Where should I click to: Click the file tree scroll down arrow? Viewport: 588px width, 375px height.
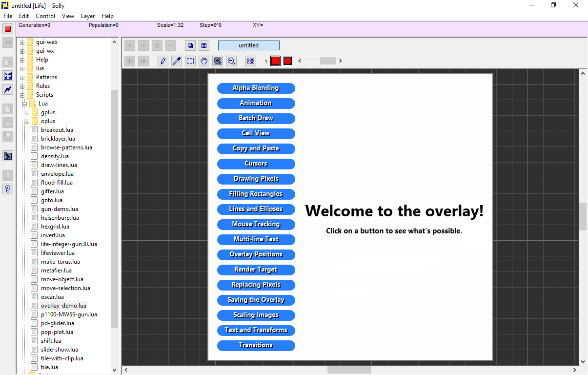pos(115,370)
